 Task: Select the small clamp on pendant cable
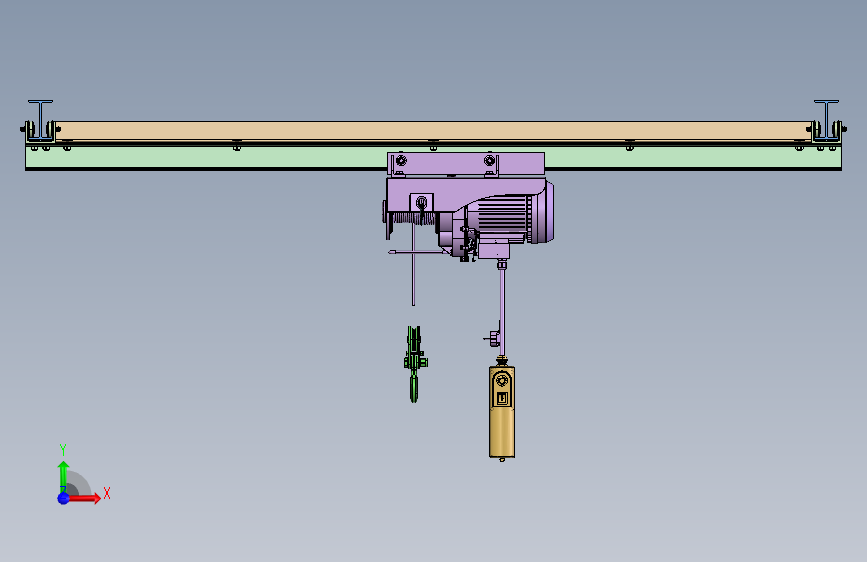[x=494, y=337]
